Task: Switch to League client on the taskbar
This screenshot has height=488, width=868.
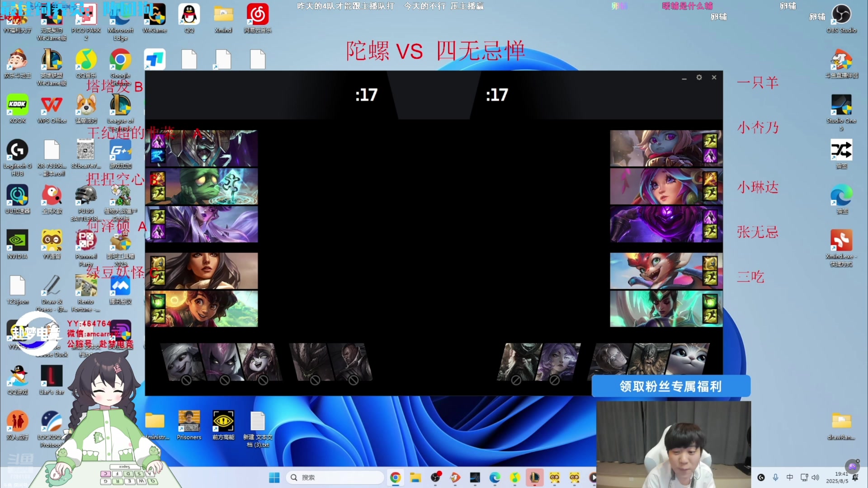Action: [534, 478]
